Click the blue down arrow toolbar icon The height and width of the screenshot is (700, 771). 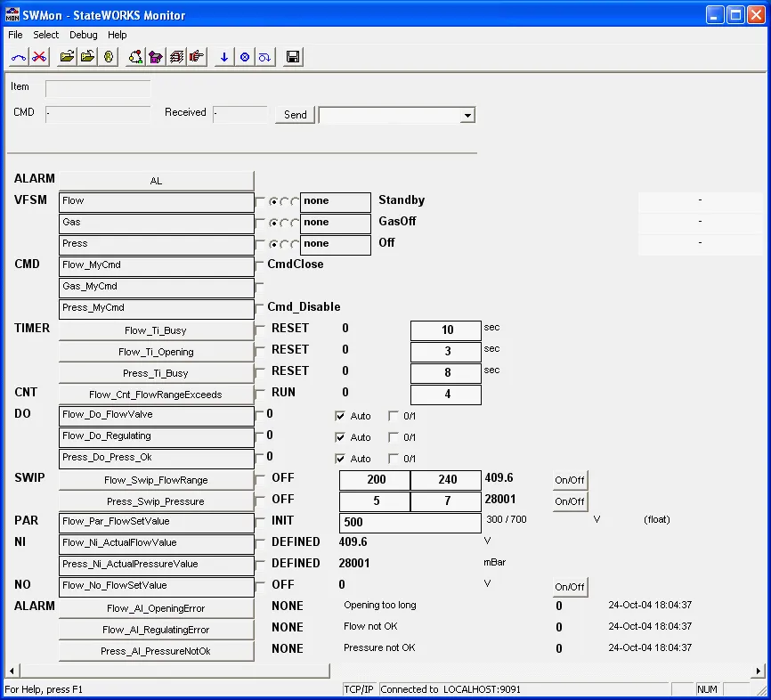223,57
